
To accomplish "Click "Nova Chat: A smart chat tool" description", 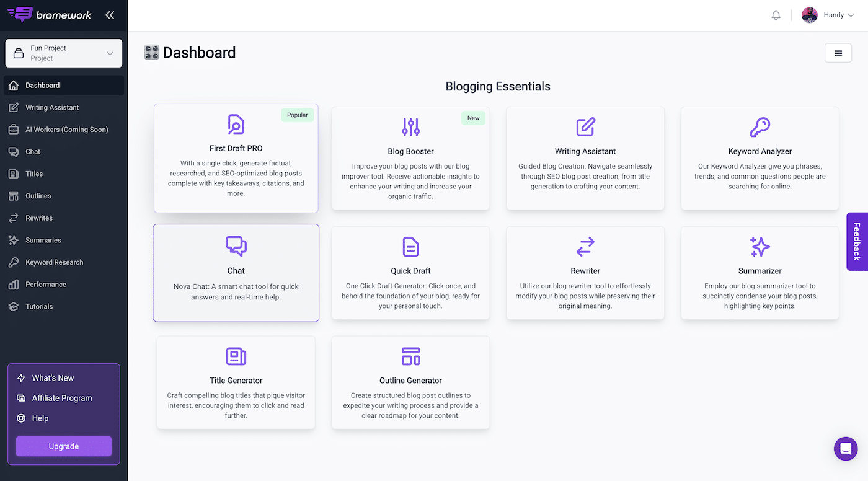I will click(x=236, y=291).
